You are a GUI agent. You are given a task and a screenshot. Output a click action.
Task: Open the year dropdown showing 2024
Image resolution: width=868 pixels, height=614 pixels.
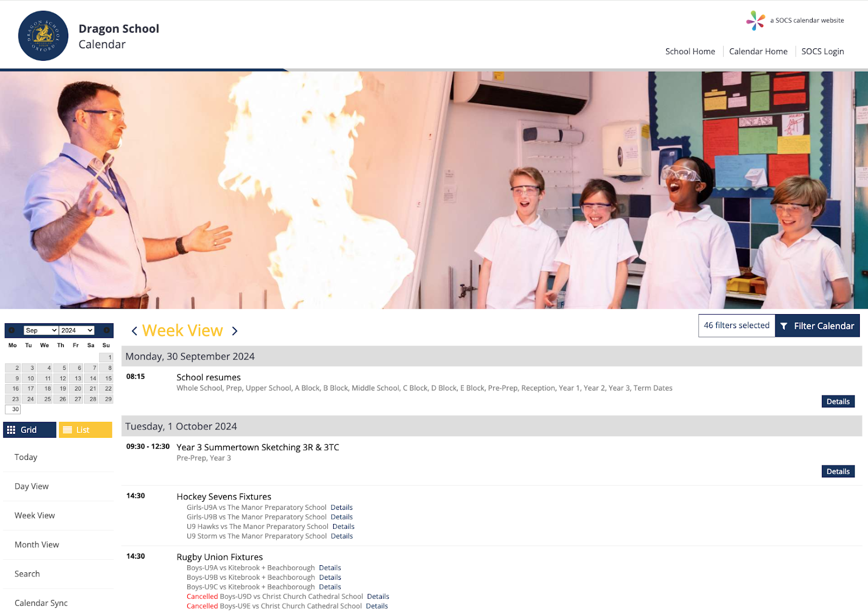pyautogui.click(x=77, y=330)
